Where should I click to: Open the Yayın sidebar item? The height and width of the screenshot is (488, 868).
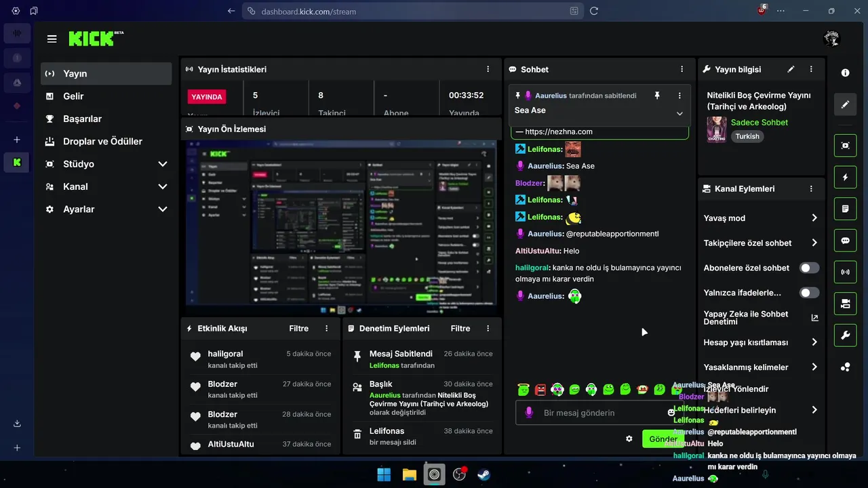pyautogui.click(x=106, y=73)
